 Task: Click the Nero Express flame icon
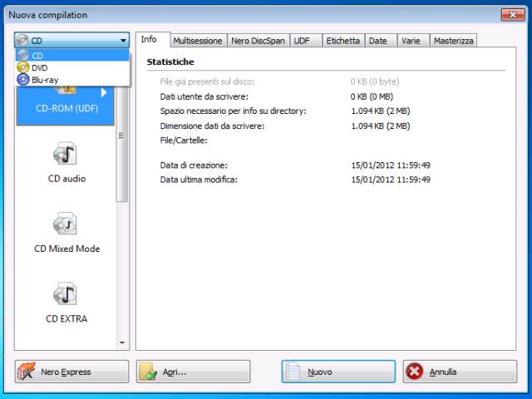[x=27, y=372]
